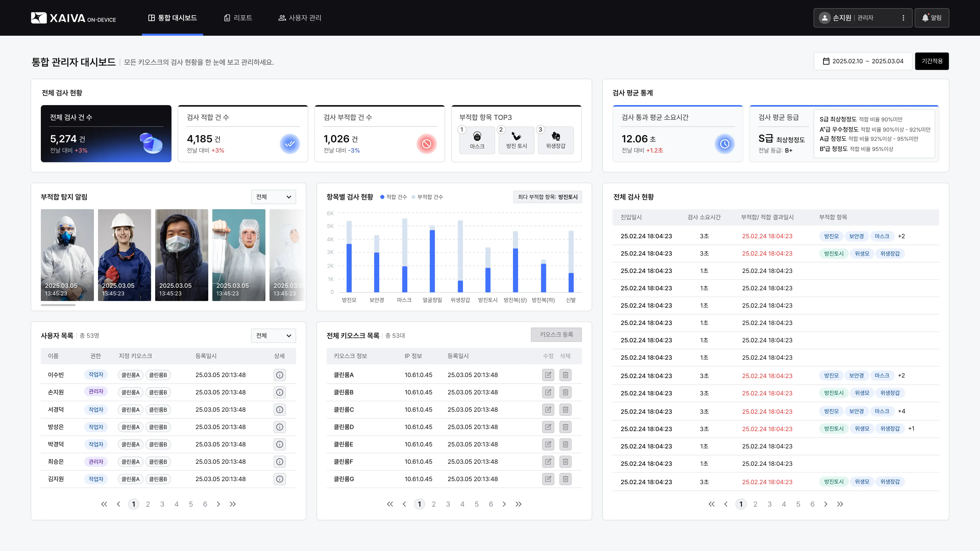The width and height of the screenshot is (980, 551).
Task: Open the 전체 filter in 부적합 탐지 알림
Action: click(x=274, y=197)
